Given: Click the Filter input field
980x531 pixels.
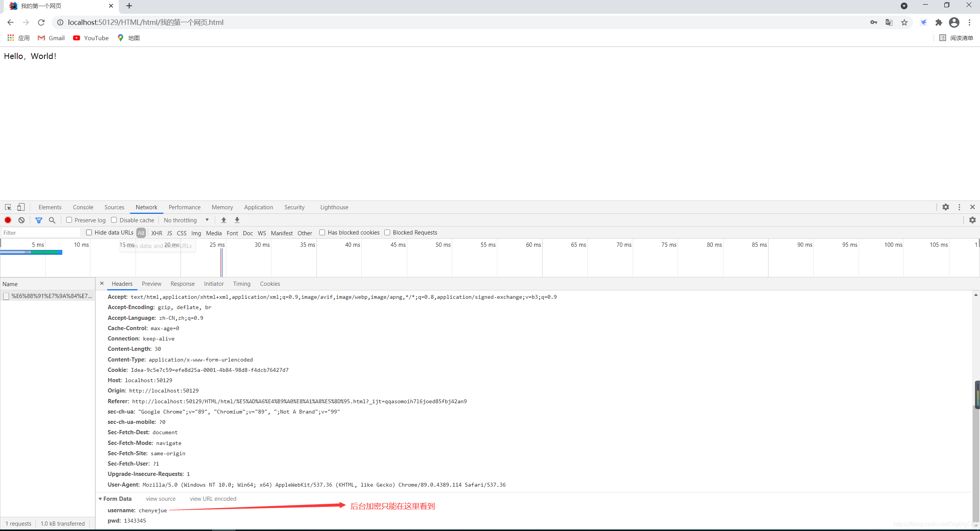Looking at the screenshot, I should (41, 233).
